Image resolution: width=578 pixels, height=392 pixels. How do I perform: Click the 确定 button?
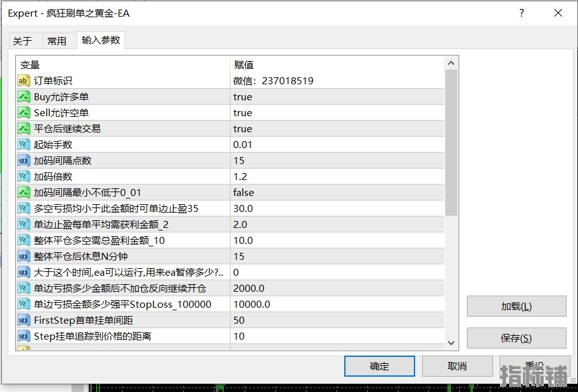coord(379,366)
